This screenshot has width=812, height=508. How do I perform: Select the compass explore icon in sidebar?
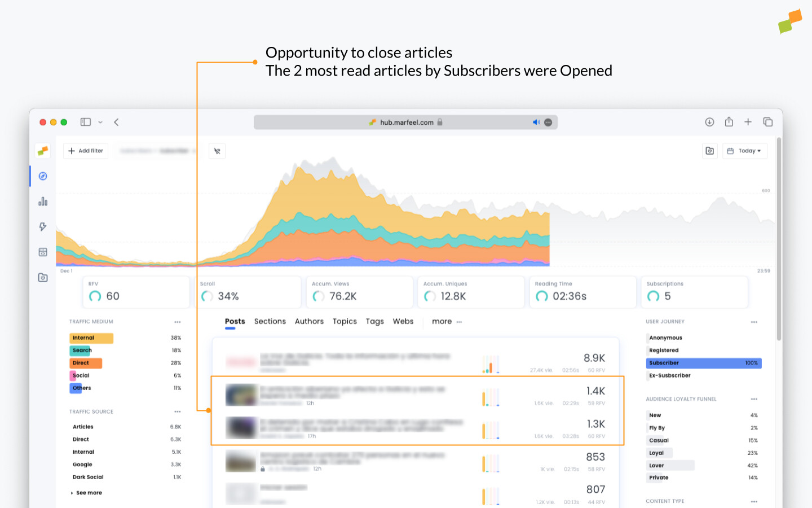pyautogui.click(x=42, y=176)
